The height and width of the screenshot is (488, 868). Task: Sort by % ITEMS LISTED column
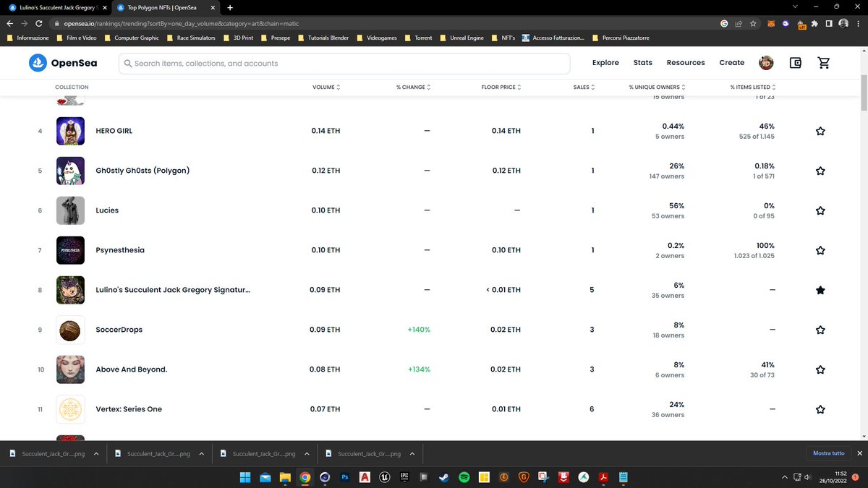click(754, 87)
